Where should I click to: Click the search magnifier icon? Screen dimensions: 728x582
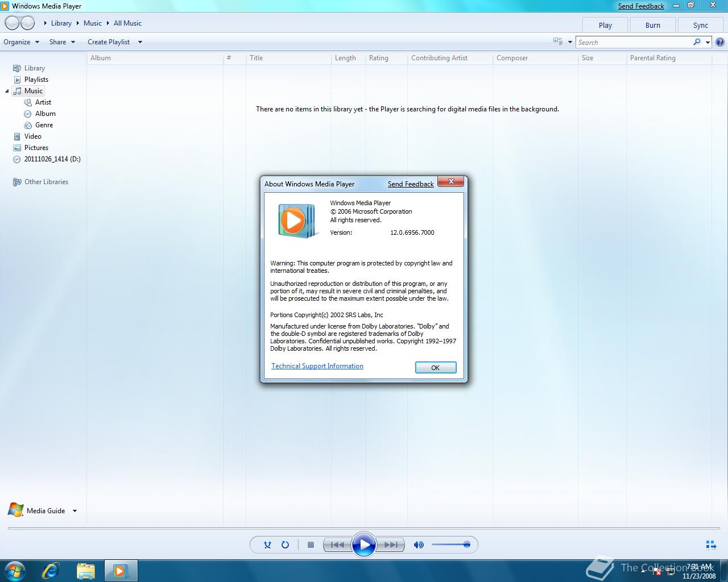point(697,42)
